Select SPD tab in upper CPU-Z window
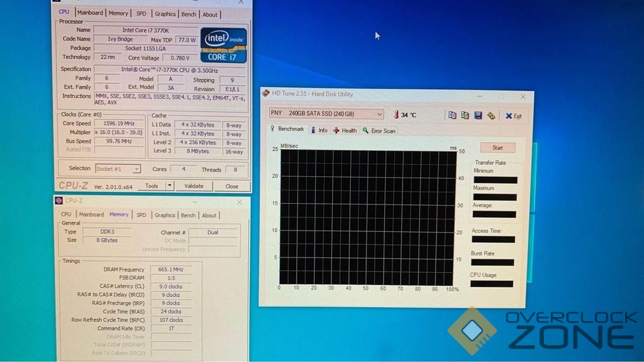The width and height of the screenshot is (644, 362). 142,13
